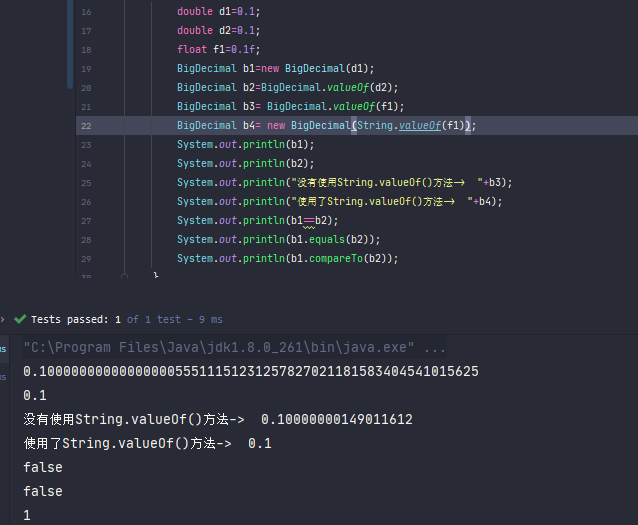This screenshot has height=525, width=638.
Task: Click gutter line number 24
Action: 86,164
